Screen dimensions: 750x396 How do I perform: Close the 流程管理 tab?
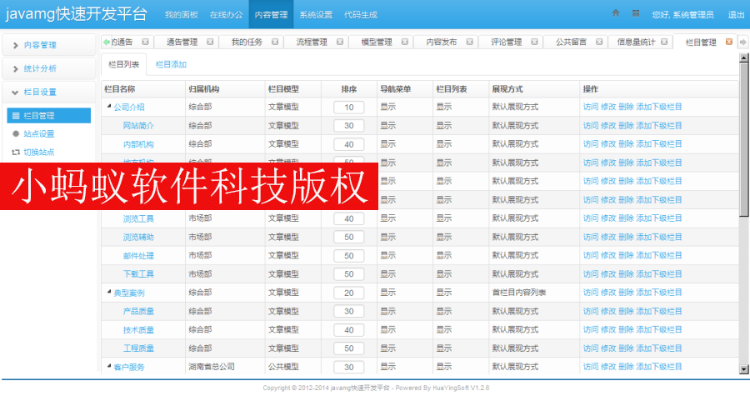point(340,42)
